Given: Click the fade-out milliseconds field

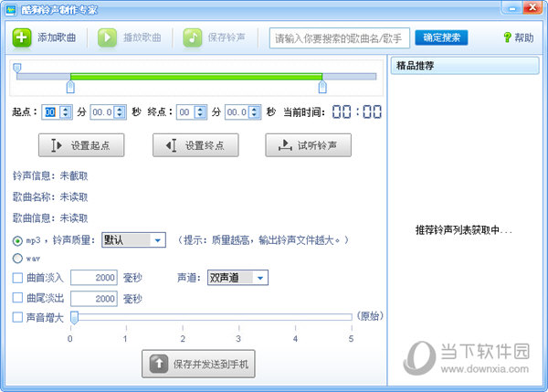Looking at the screenshot, I should click(94, 299).
